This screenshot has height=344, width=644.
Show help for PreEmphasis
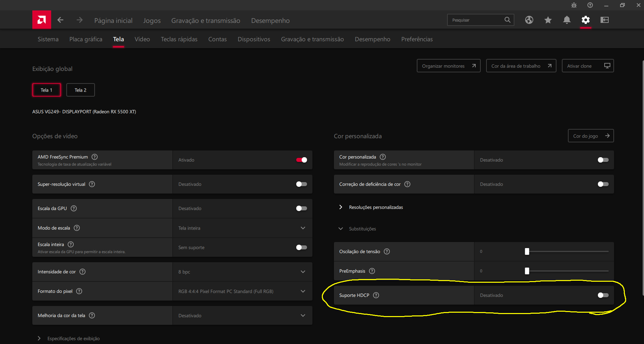click(372, 271)
